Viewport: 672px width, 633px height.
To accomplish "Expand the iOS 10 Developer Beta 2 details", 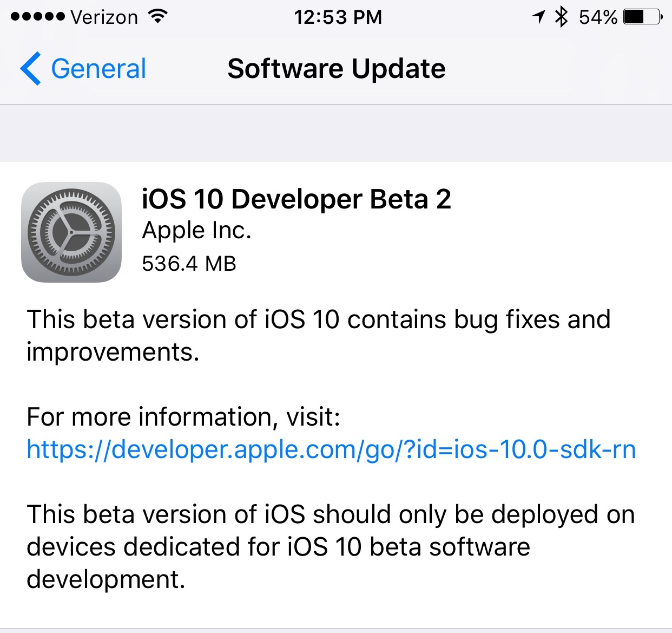I will 297,200.
